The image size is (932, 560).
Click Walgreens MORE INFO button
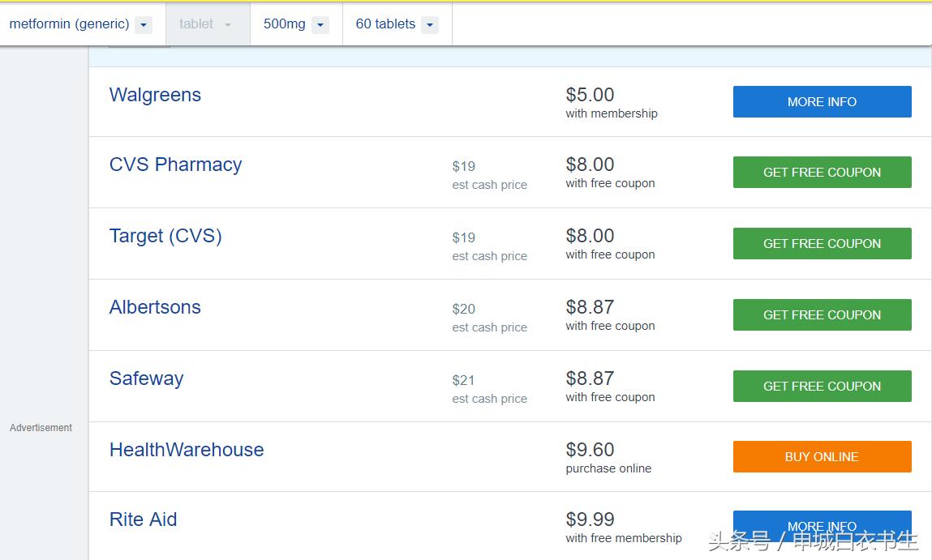(x=822, y=102)
